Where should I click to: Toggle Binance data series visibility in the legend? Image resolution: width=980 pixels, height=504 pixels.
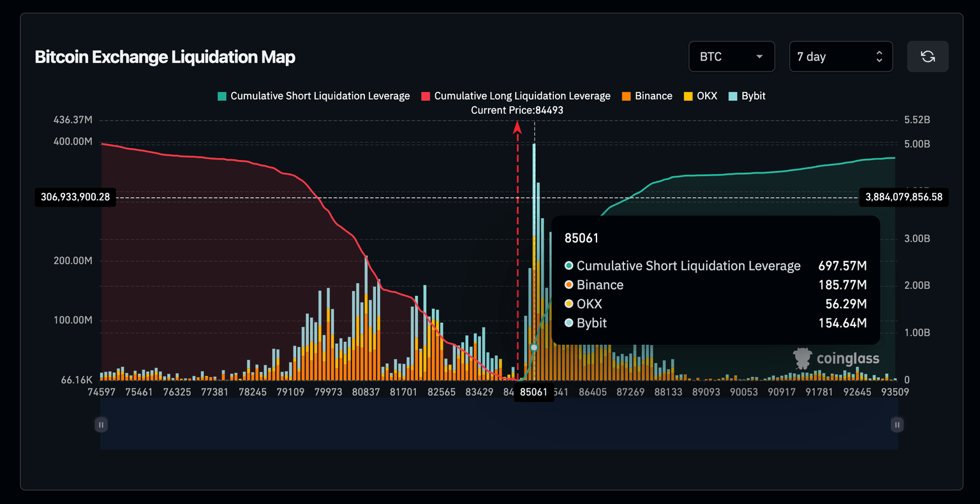coord(648,96)
